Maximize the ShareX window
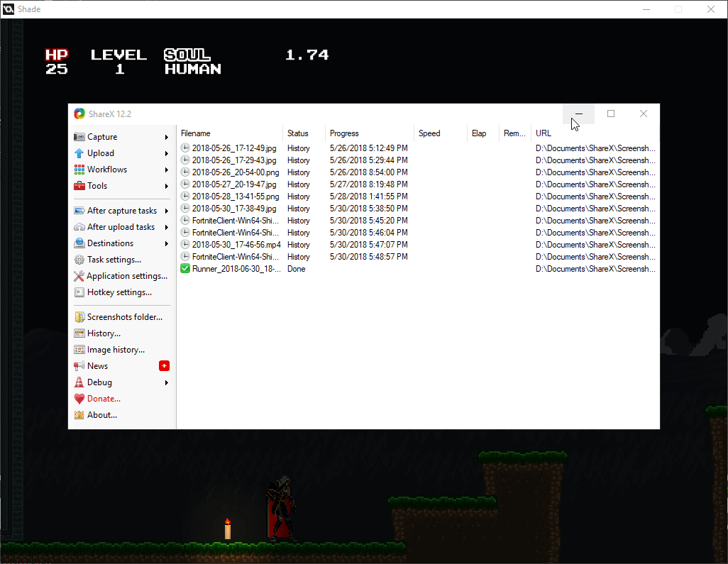Image resolution: width=728 pixels, height=564 pixels. pos(611,114)
